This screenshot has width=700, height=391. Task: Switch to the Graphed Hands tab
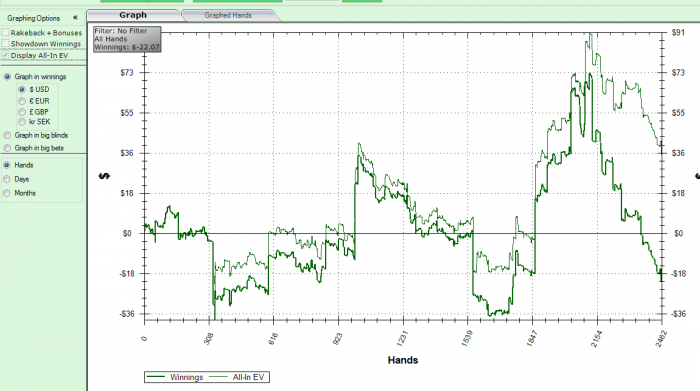(x=228, y=15)
